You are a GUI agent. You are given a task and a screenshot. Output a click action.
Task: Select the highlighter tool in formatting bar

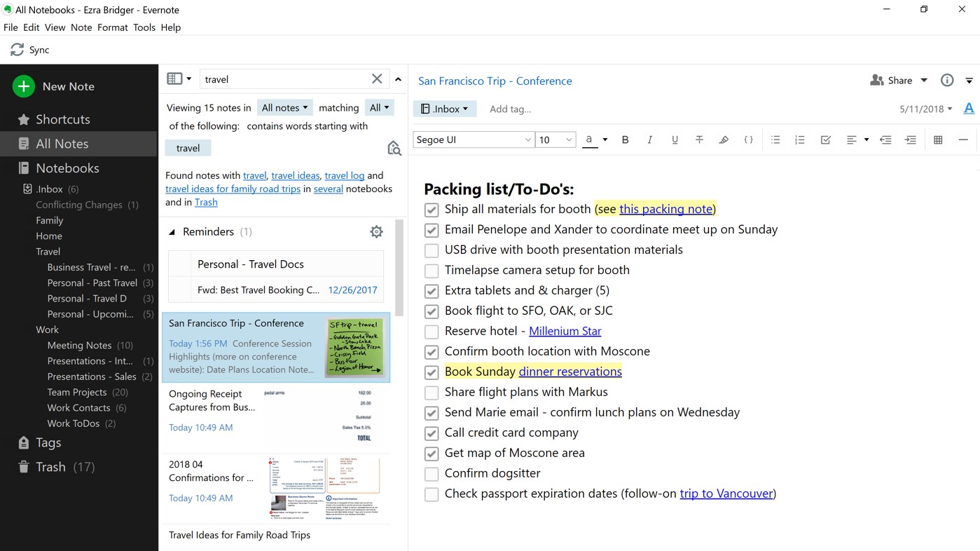724,140
